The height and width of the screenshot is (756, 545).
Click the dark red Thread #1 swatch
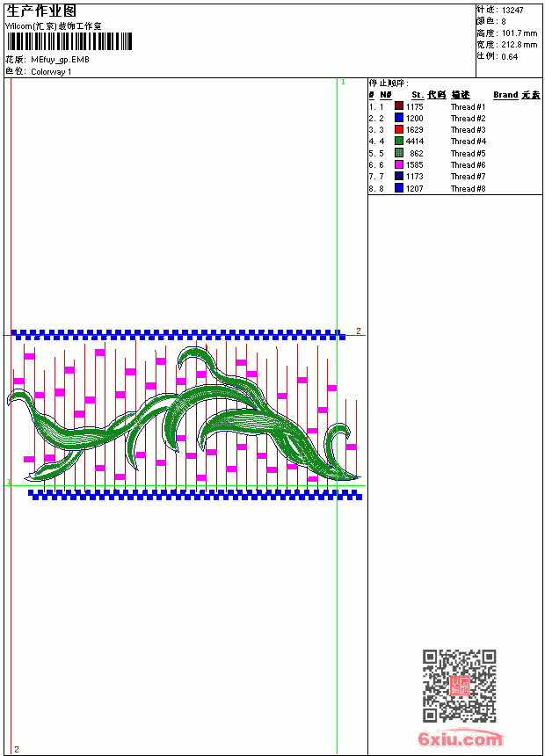tap(399, 106)
